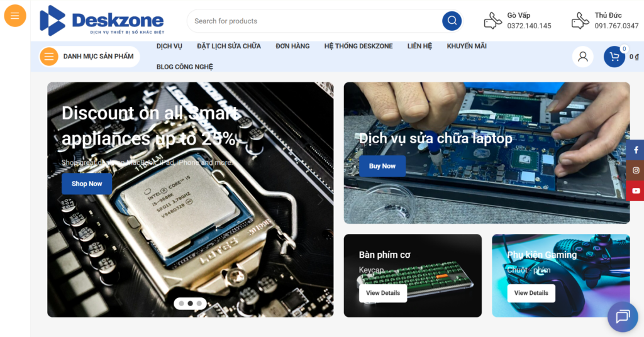Call the Gò Vấp phone number
The image size is (644, 337).
(529, 26)
